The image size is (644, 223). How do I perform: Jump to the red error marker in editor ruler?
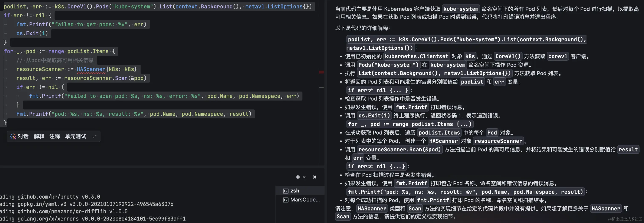[x=321, y=72]
